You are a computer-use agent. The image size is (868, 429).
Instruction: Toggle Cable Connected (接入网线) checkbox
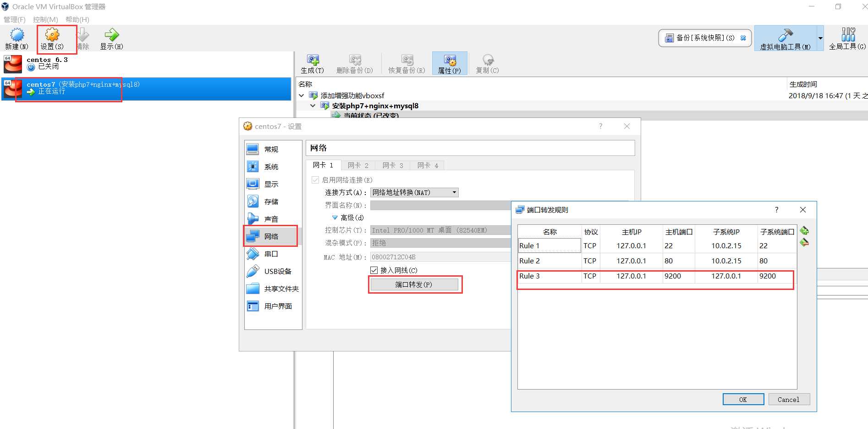pyautogui.click(x=374, y=270)
